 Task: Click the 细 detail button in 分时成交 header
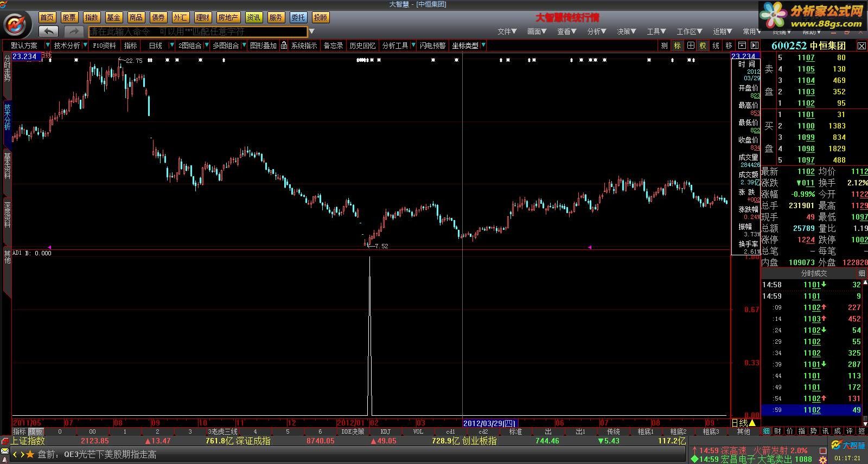(x=861, y=273)
